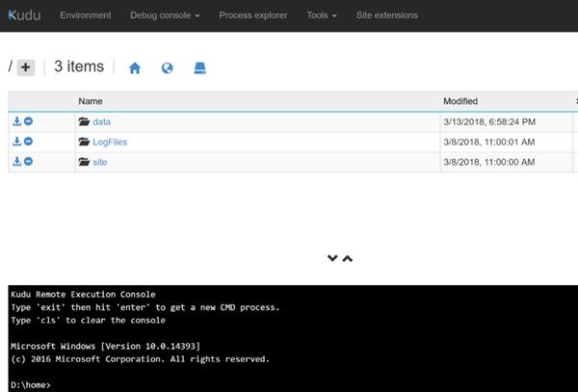Download the LogFiles folder
Screen dimensions: 578x392
point(16,142)
